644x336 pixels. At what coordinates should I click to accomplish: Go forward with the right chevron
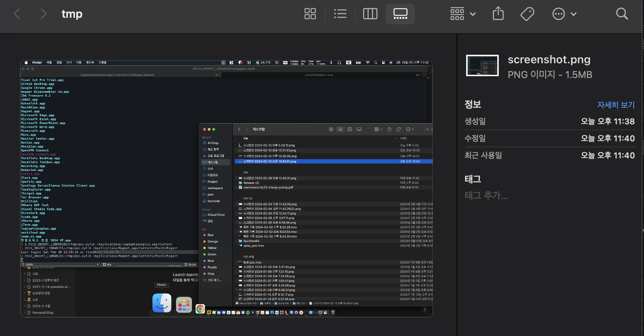click(x=43, y=14)
